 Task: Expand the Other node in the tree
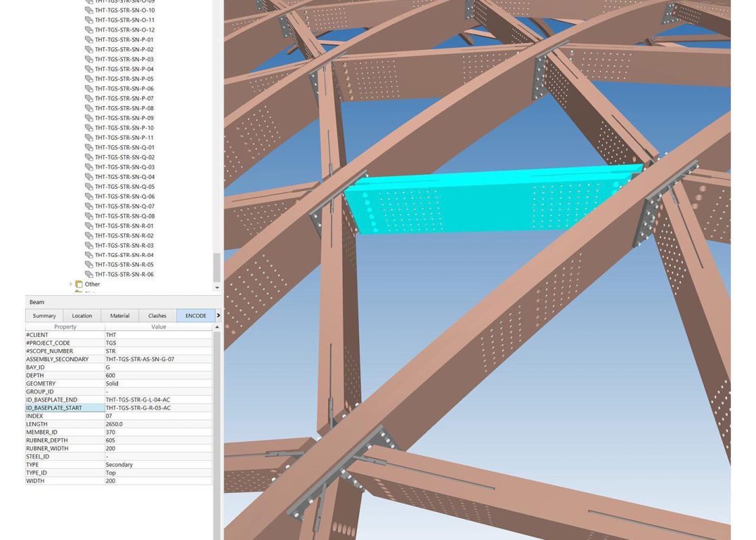(x=71, y=284)
